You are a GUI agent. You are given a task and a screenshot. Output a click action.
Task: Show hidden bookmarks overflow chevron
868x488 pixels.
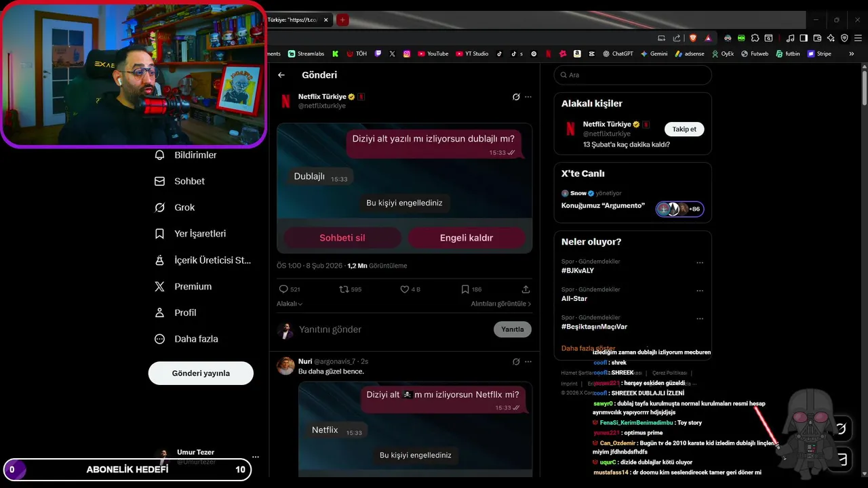click(x=851, y=54)
